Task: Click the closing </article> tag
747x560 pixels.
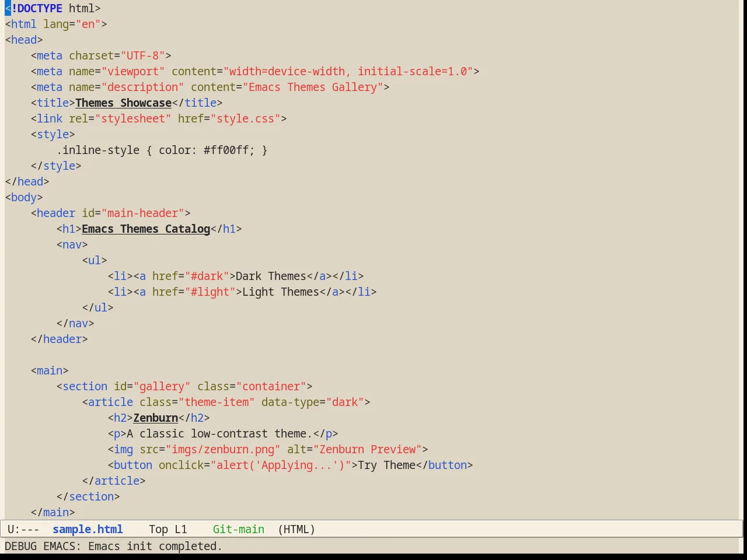Action: pos(114,481)
